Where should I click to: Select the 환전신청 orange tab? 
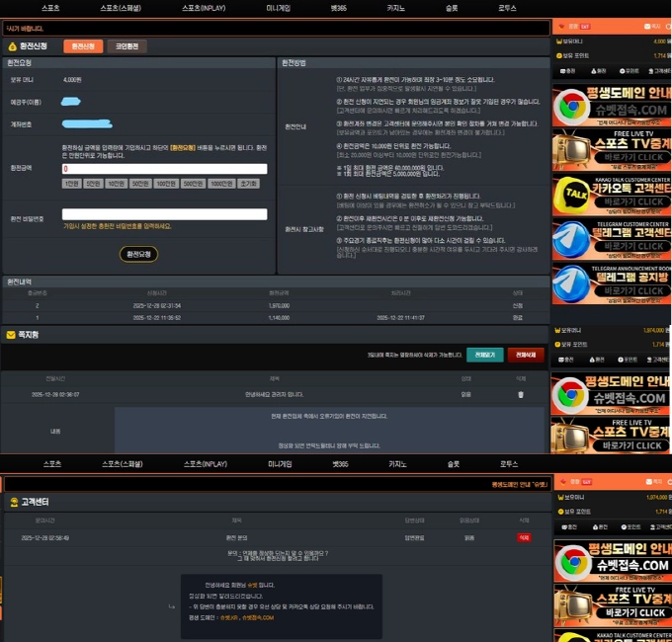83,46
